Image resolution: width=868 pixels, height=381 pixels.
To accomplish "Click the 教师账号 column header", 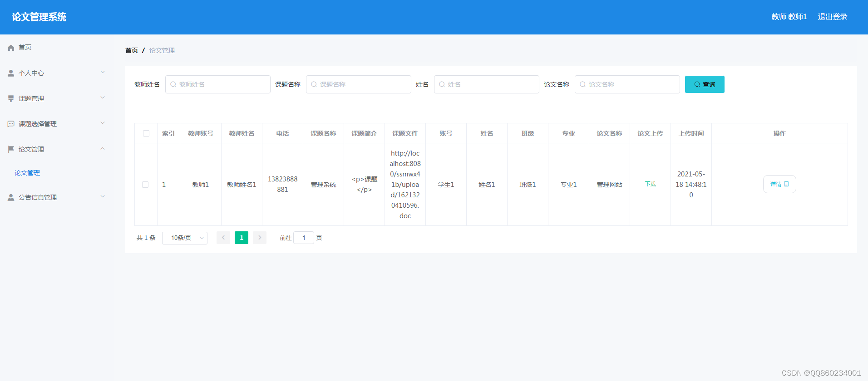I will click(x=201, y=133).
